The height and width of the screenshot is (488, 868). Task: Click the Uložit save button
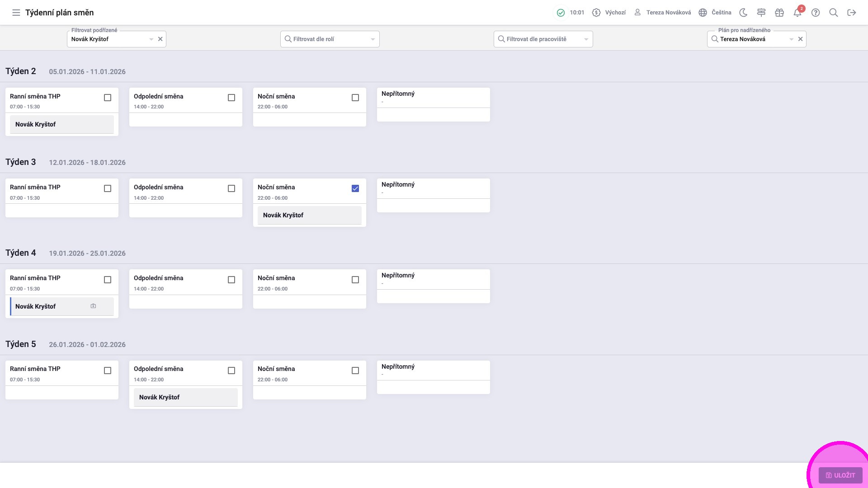pyautogui.click(x=840, y=475)
